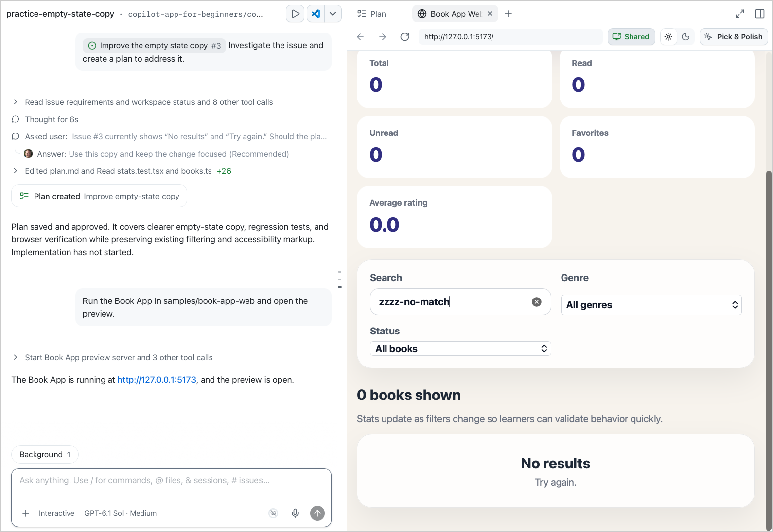Open in VS Code icon button
773x532 pixels.
coord(316,14)
